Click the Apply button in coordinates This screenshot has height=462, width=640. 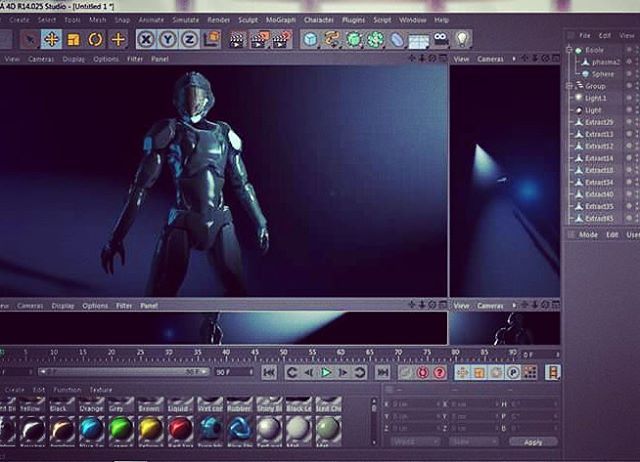[533, 442]
